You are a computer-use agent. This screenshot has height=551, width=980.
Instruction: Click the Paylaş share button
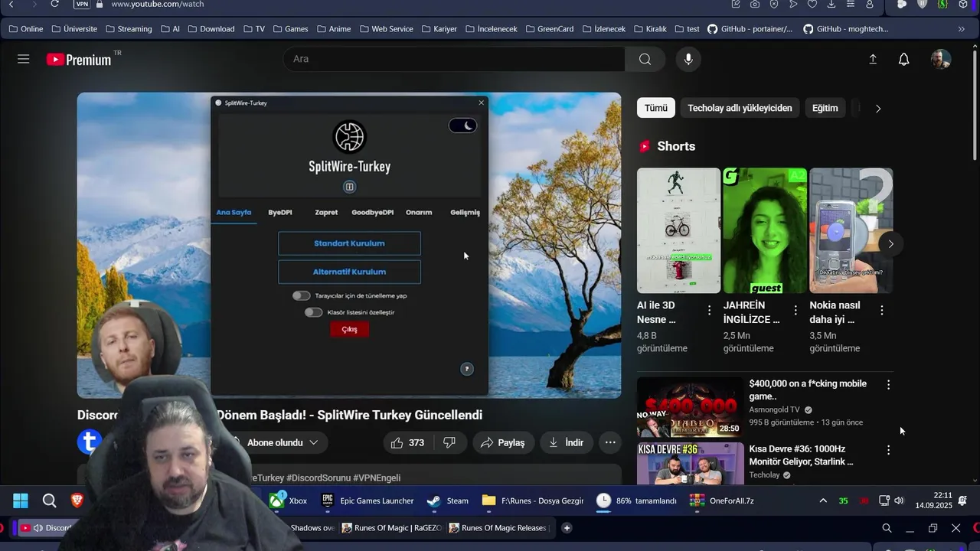tap(503, 442)
